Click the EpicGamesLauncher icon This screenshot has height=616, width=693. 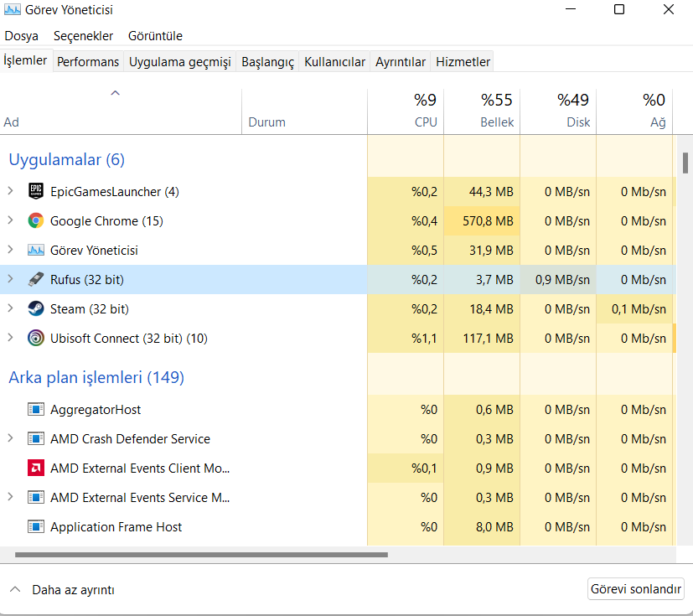[36, 191]
